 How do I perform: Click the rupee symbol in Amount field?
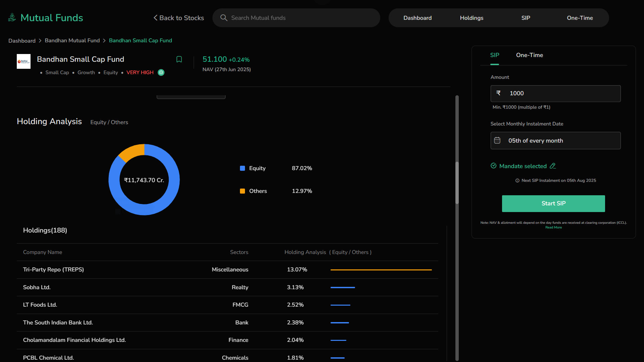(x=498, y=93)
